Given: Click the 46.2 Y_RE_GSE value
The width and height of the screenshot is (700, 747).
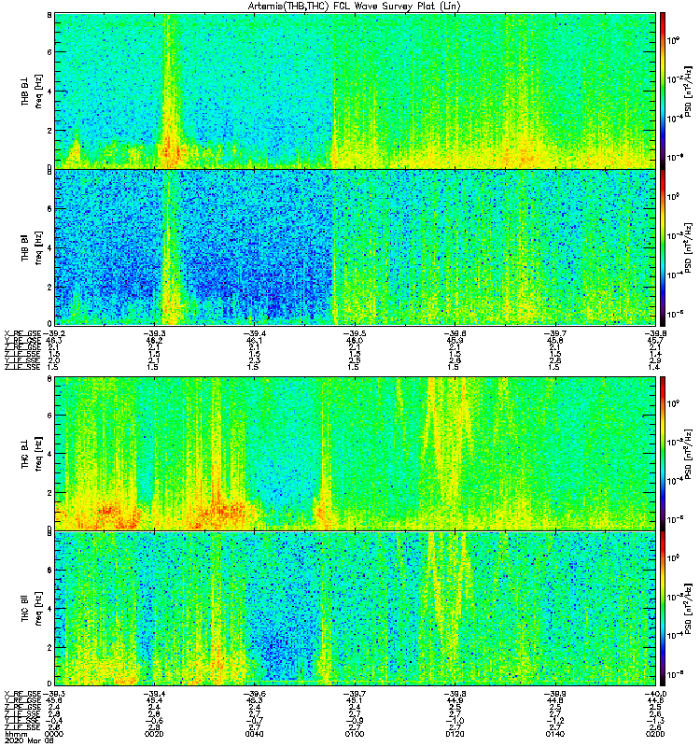Looking at the screenshot, I should point(154,341).
